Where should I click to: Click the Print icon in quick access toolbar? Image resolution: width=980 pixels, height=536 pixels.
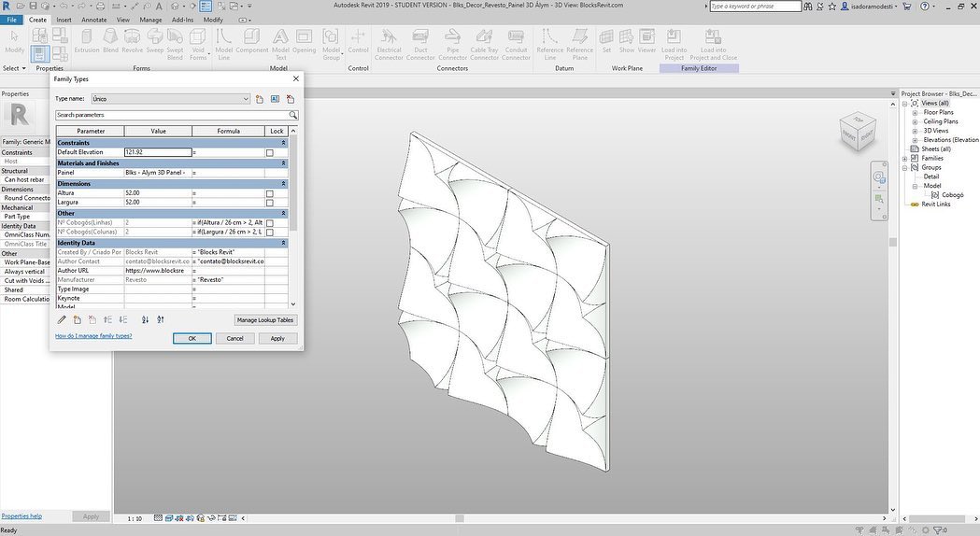[101, 7]
